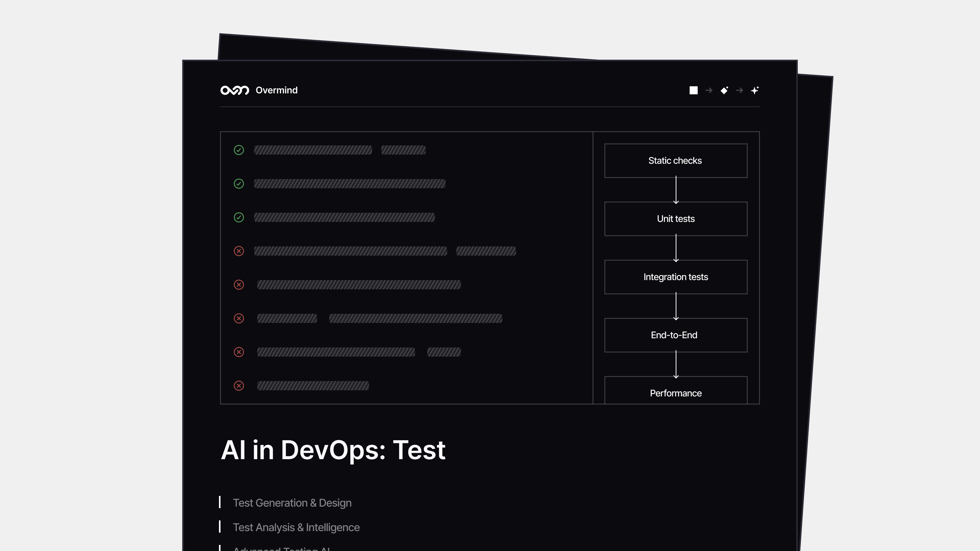Click the first arrow icon between square and diamond
The width and height of the screenshot is (980, 551).
709,90
